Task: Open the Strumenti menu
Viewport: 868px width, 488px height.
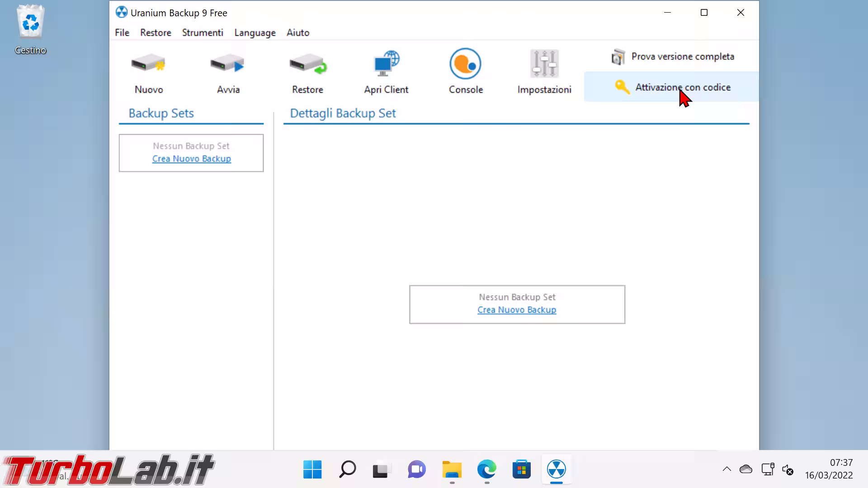Action: point(203,33)
